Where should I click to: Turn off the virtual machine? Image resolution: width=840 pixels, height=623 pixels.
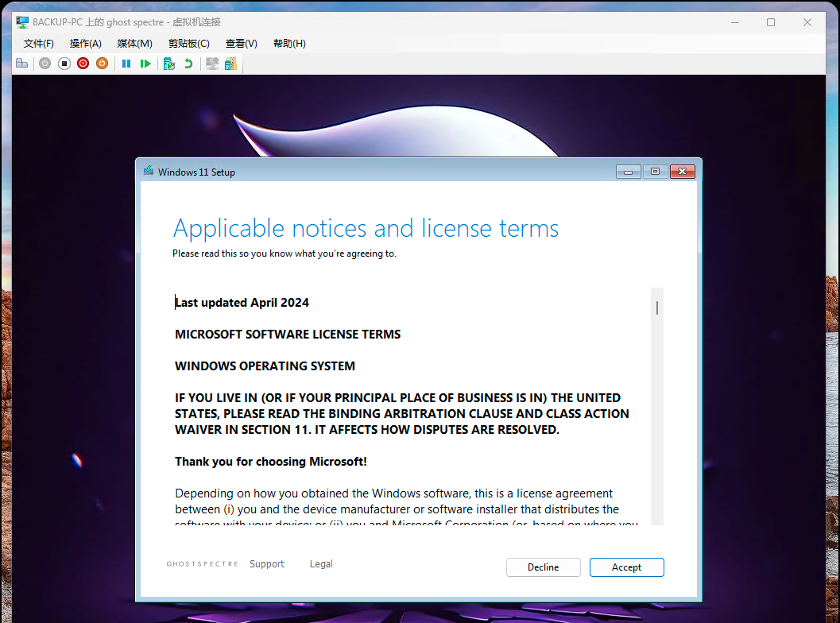tap(64, 63)
